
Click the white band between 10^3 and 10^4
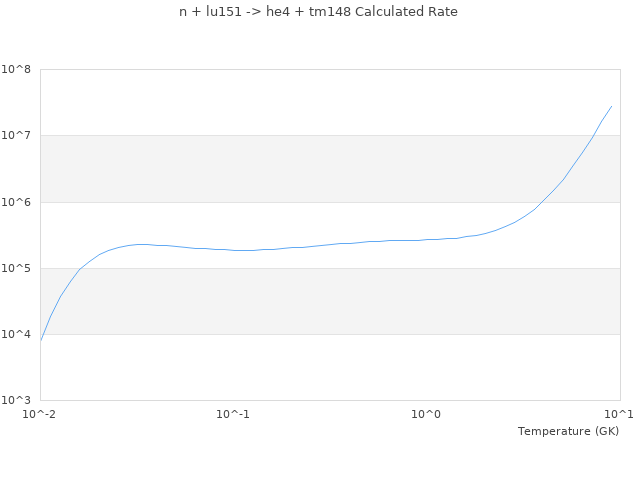[x=330, y=367]
